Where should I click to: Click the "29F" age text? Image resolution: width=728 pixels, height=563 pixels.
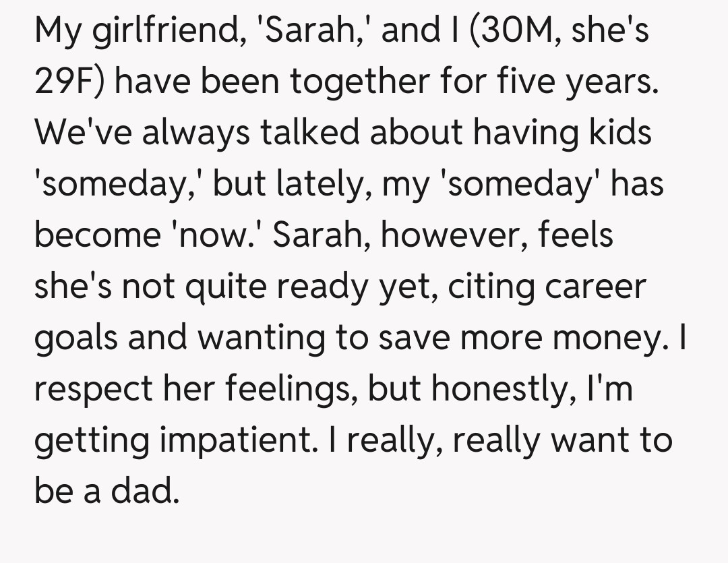(66, 82)
